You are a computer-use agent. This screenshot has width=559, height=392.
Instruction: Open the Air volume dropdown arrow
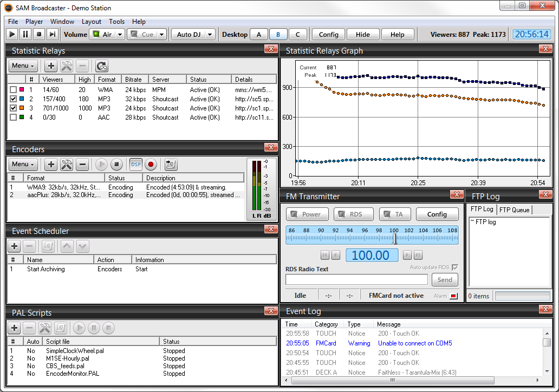tap(119, 35)
